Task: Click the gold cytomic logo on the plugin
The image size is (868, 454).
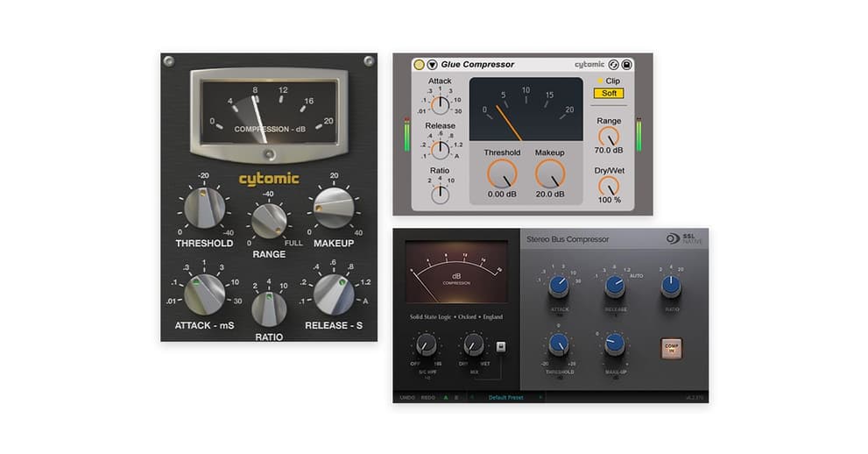Action: (269, 179)
